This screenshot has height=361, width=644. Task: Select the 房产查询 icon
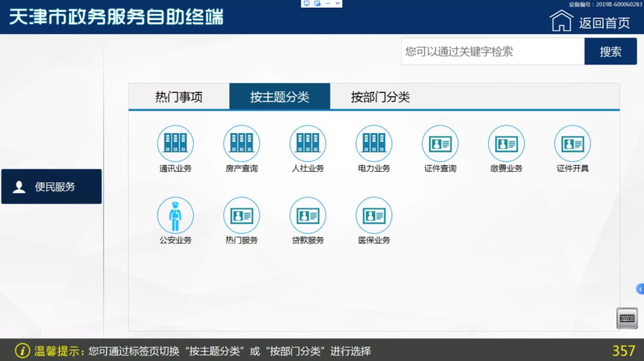point(241,144)
